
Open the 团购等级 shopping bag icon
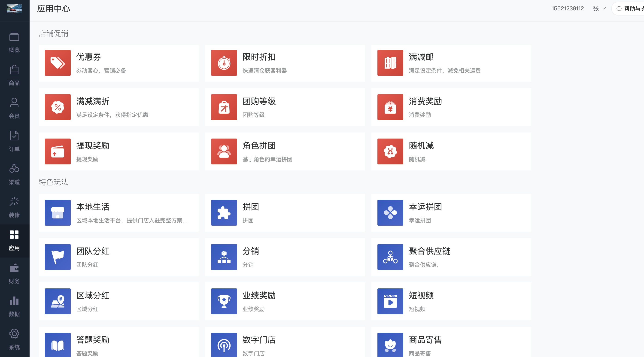[224, 107]
